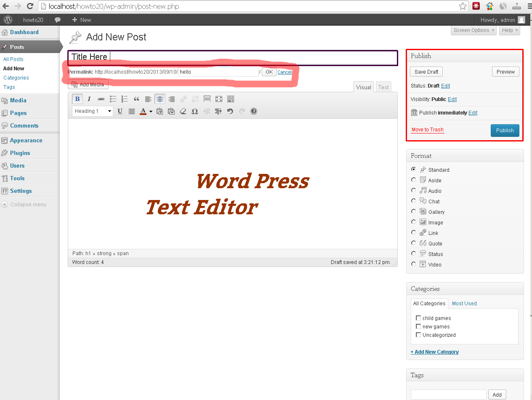Preview the post
Viewport: 532px width, 400px height.
pos(505,72)
